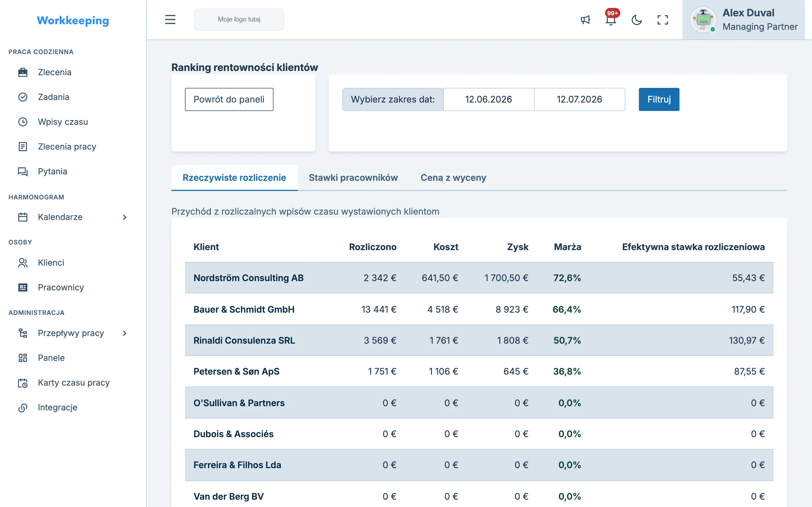
Task: Open Karty czasu pracy icon
Action: click(23, 383)
